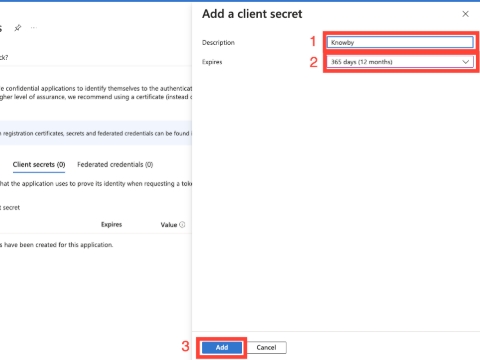Image resolution: width=480 pixels, height=360 pixels.
Task: Switch to the Client secrets (0) tab
Action: (x=39, y=165)
